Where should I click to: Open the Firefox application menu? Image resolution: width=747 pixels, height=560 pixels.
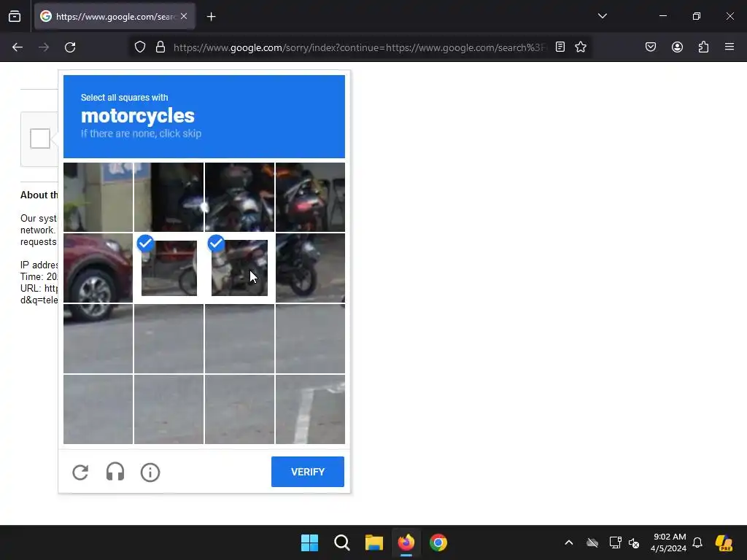(729, 47)
